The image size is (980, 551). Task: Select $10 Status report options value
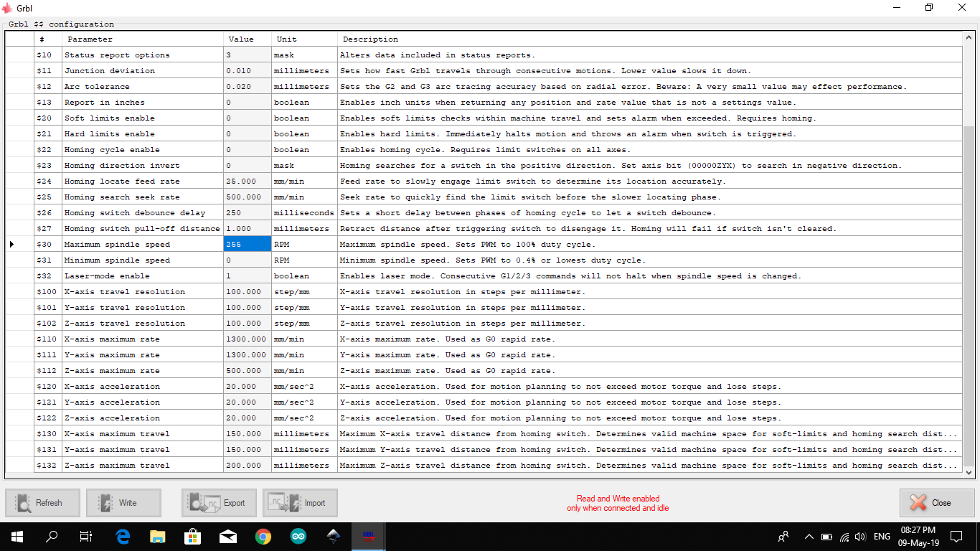tap(247, 55)
